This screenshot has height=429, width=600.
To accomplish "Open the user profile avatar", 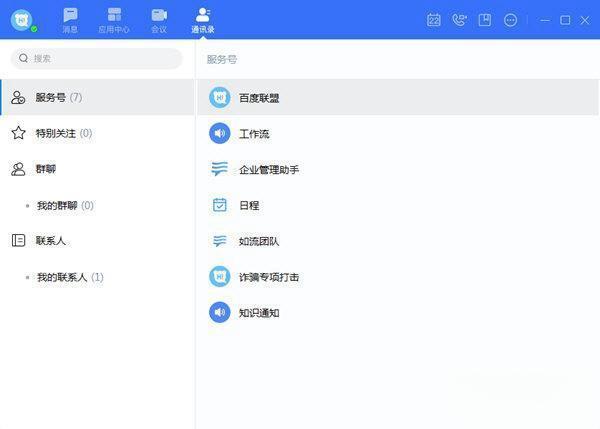I will [x=21, y=20].
